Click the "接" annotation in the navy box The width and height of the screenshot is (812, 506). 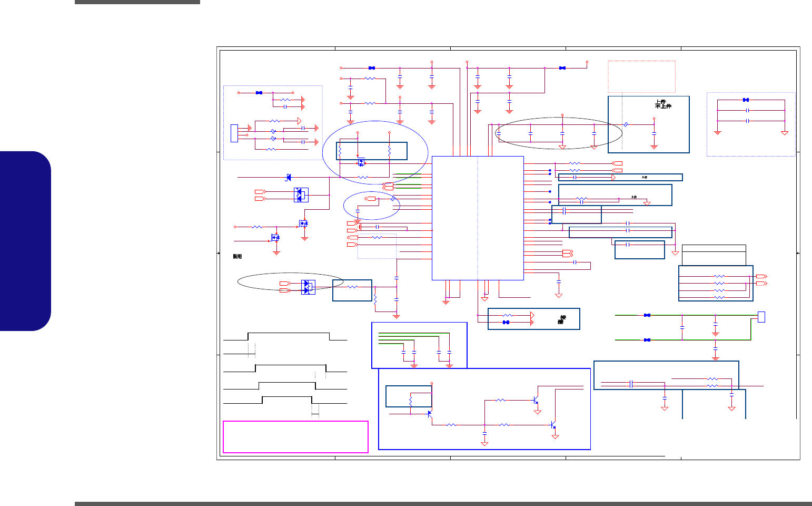(562, 319)
